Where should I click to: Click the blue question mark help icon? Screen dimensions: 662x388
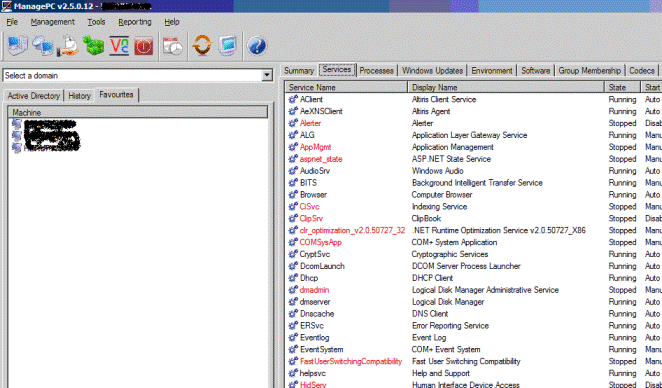[x=257, y=46]
